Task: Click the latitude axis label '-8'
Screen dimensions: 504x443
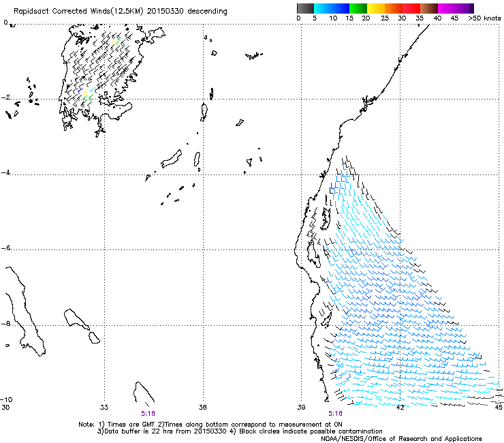Action: pos(6,324)
